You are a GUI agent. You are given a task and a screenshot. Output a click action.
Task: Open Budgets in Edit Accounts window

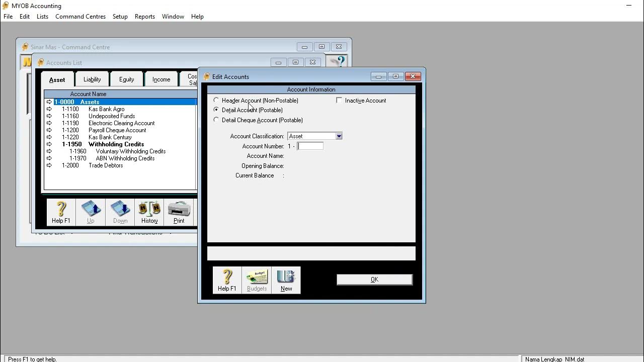coord(257,280)
